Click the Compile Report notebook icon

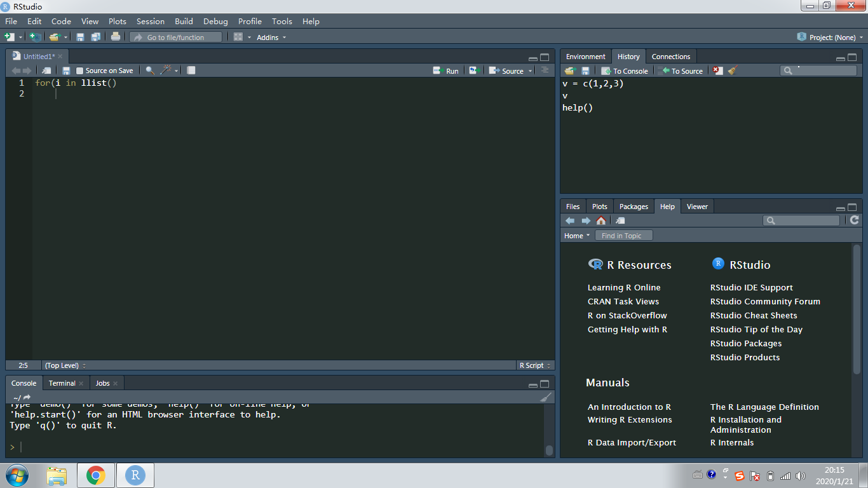tap(191, 71)
